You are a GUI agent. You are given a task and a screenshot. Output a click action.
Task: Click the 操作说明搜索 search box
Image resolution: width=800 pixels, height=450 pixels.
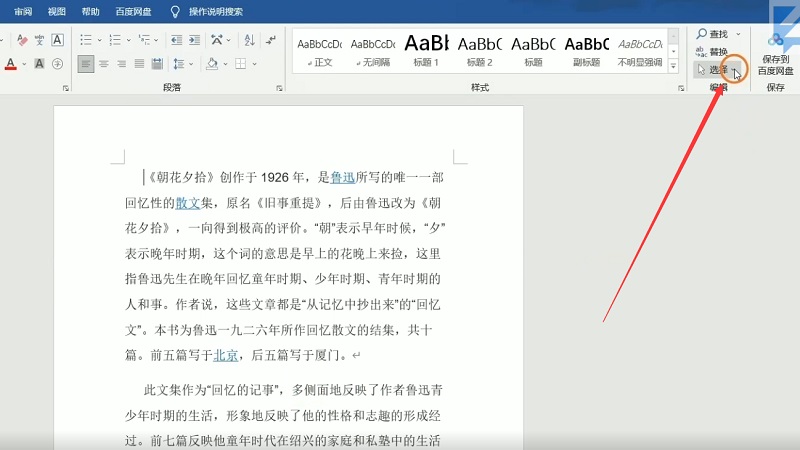coord(215,11)
